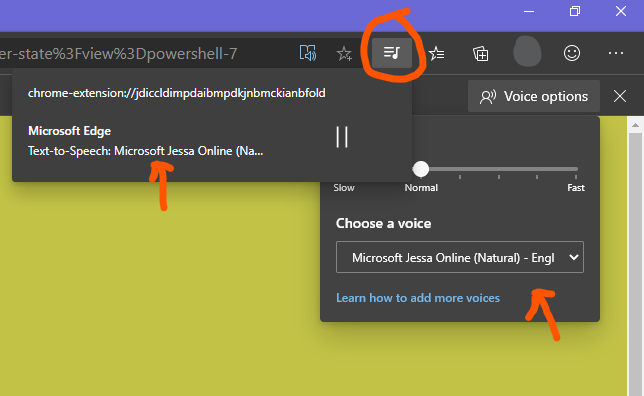Open the Favorites list icon
This screenshot has width=644, height=396.
pos(437,53)
